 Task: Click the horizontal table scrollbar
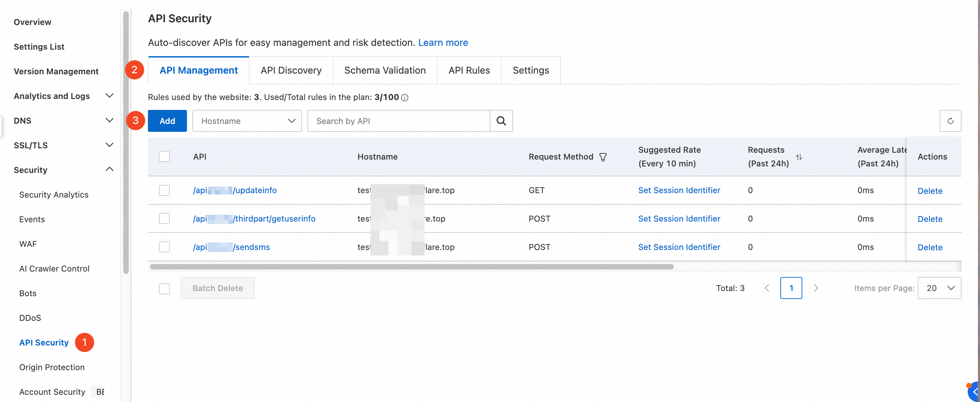point(412,267)
